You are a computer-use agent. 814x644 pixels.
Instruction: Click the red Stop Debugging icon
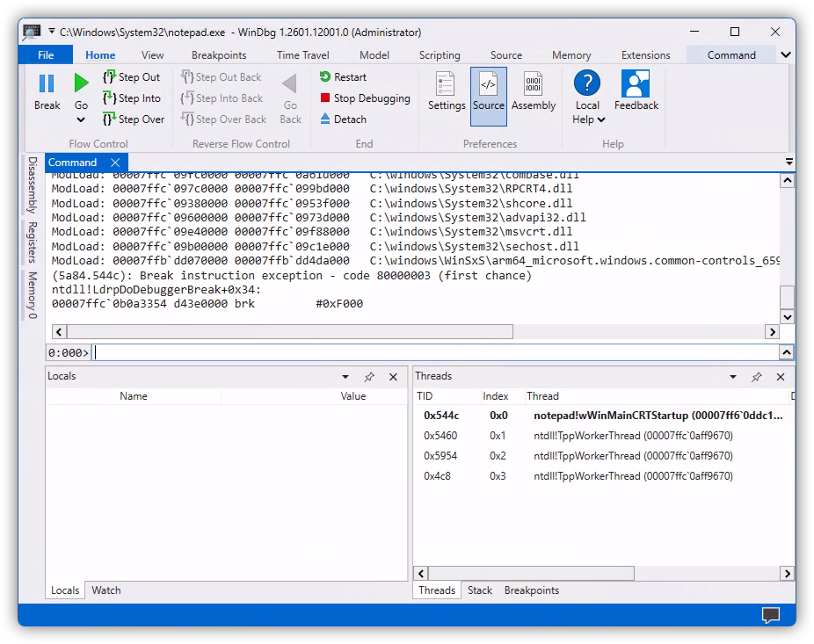click(325, 98)
